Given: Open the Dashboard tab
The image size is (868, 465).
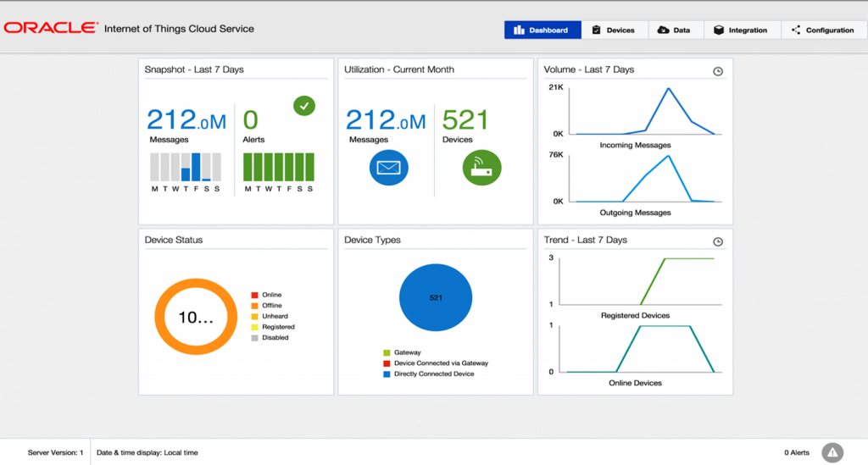Looking at the screenshot, I should pos(542,30).
